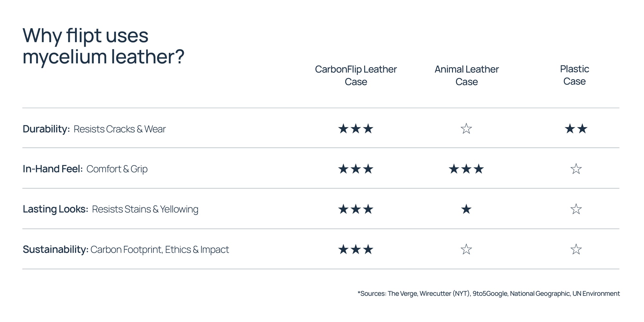Click the Sources footnote text

[488, 293]
